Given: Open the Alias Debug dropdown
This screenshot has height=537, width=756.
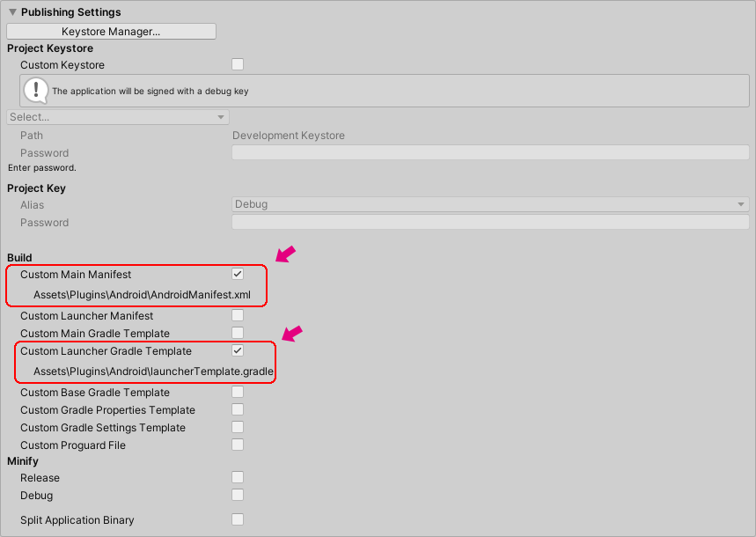Looking at the screenshot, I should coord(490,204).
